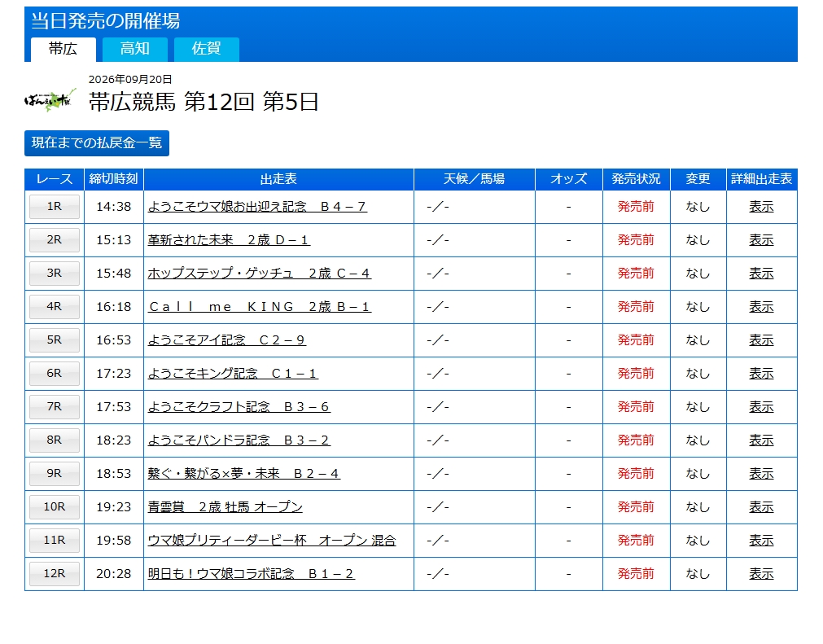Show detailed entry table for 5R

point(761,340)
